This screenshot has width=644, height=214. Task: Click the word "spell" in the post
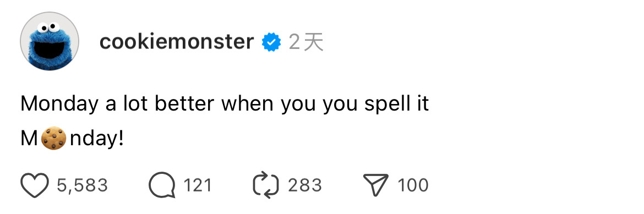point(382,105)
